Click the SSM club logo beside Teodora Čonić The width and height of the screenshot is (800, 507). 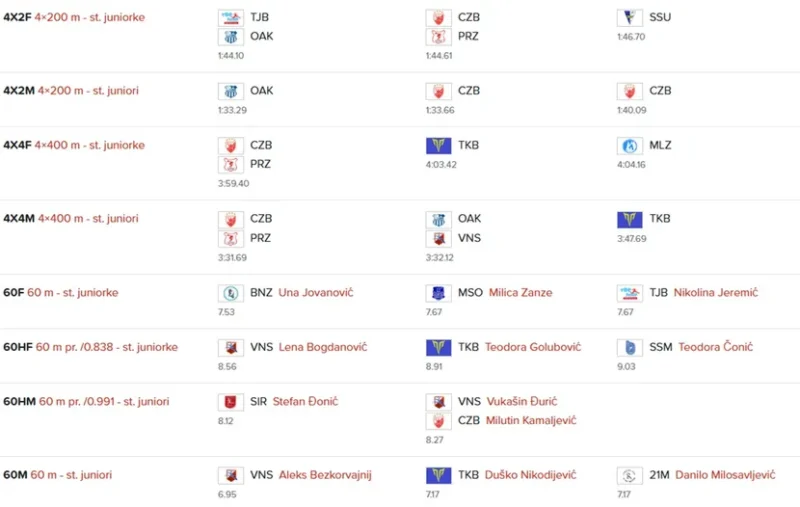[629, 348]
